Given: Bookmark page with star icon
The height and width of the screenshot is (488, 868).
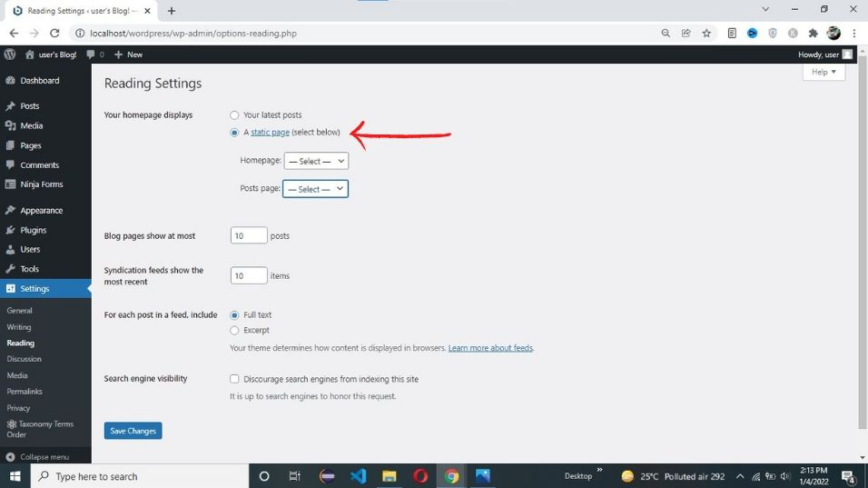Looking at the screenshot, I should coord(706,34).
